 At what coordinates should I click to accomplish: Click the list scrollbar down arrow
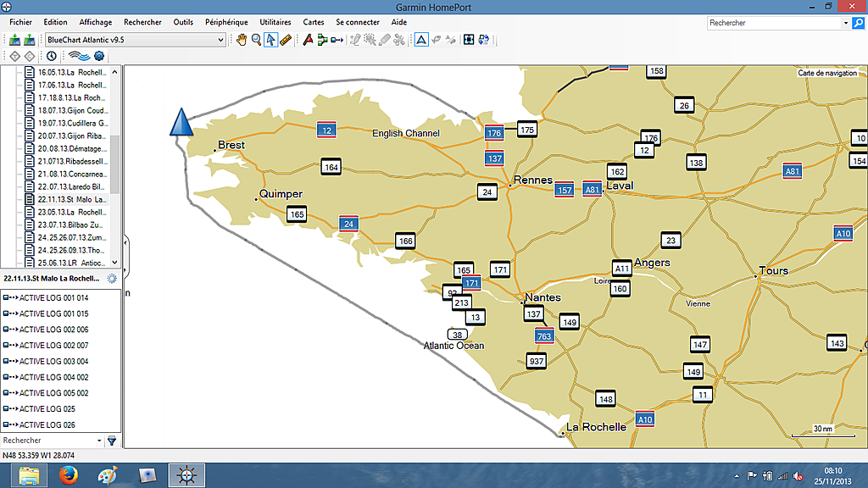coord(114,263)
